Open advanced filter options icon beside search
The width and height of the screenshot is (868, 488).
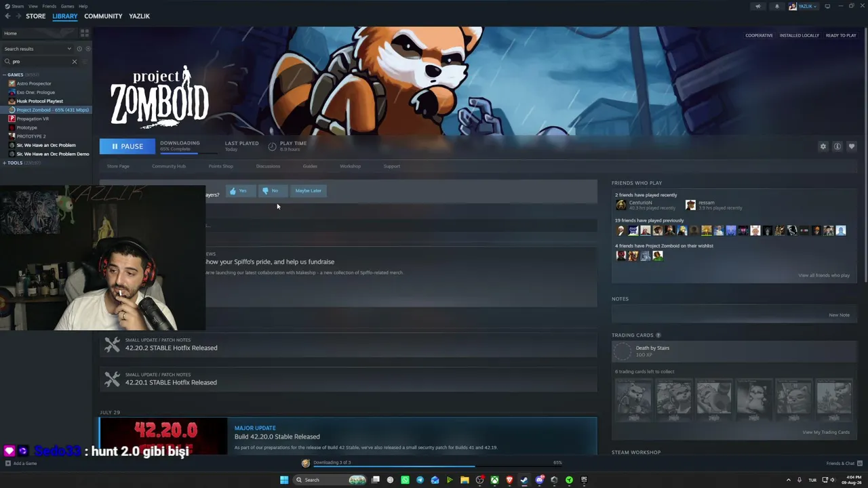coord(85,62)
